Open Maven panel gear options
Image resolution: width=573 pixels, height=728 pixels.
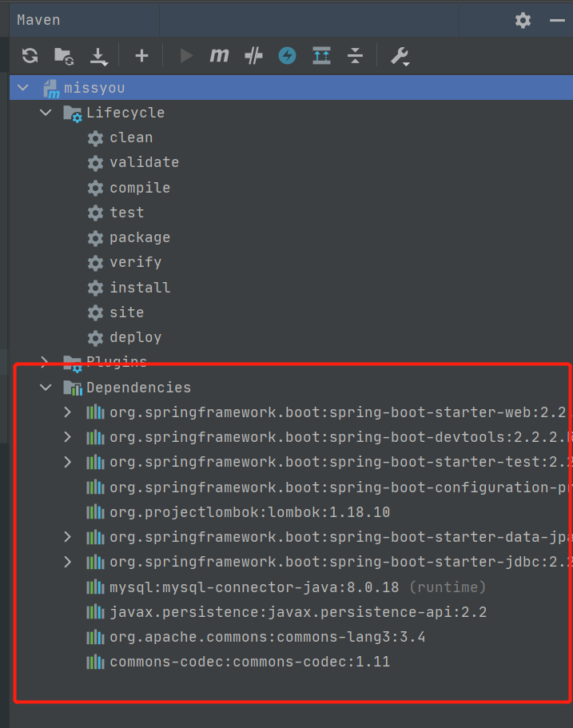coord(523,21)
